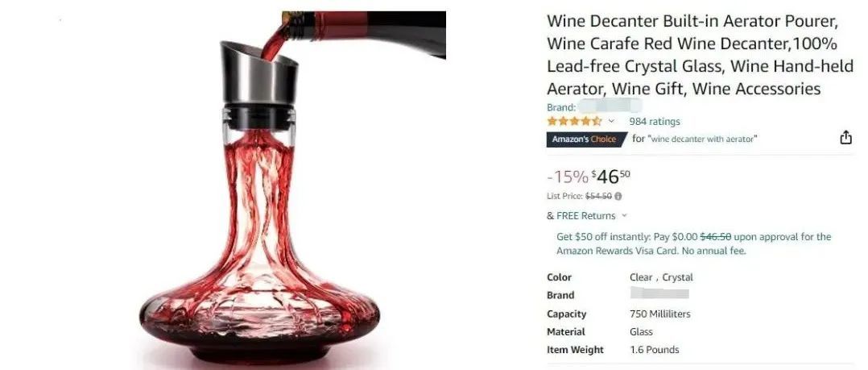Image resolution: width=868 pixels, height=370 pixels.
Task: Click the Capacity 750 Milliliters value
Action: pos(660,314)
